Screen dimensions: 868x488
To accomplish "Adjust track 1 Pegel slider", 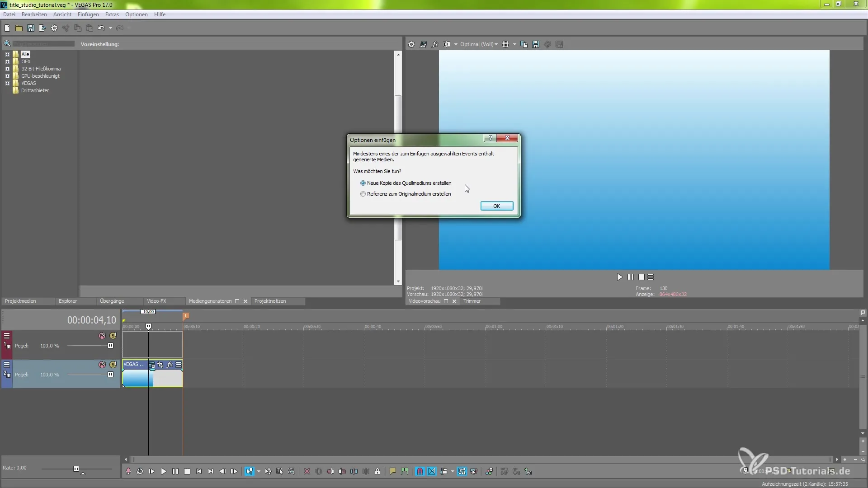I will point(110,346).
